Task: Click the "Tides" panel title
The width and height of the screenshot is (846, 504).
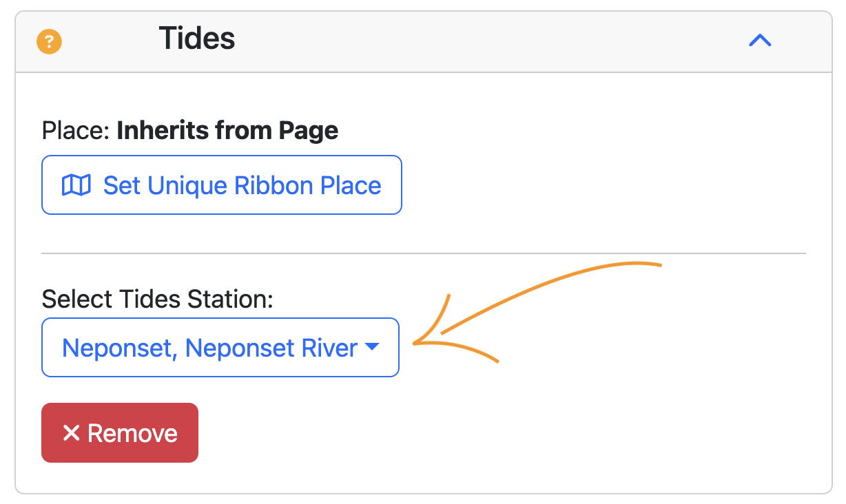Action: click(197, 39)
